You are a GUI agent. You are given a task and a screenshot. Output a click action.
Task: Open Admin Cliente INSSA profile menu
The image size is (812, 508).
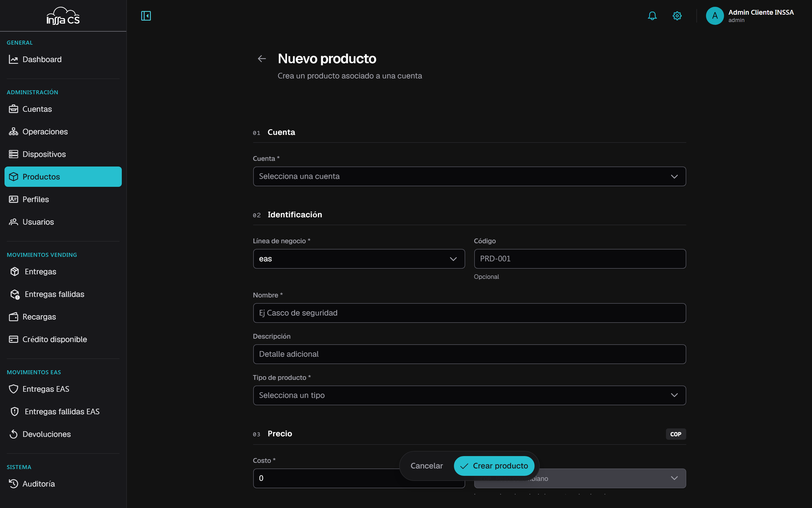[x=750, y=16]
